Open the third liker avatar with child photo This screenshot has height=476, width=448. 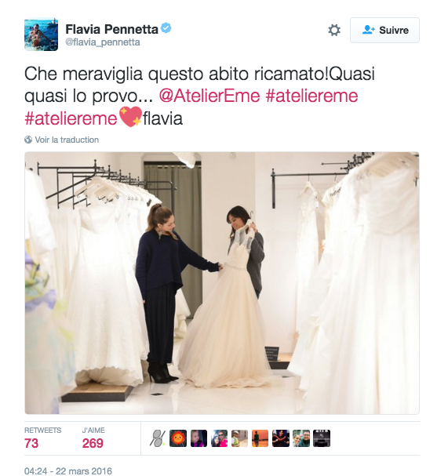coord(199,438)
